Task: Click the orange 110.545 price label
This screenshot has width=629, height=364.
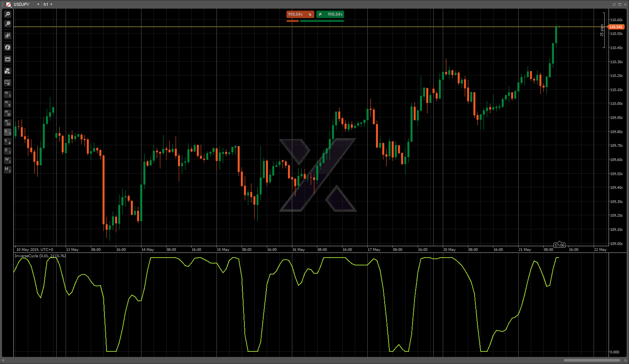Action: (x=616, y=27)
